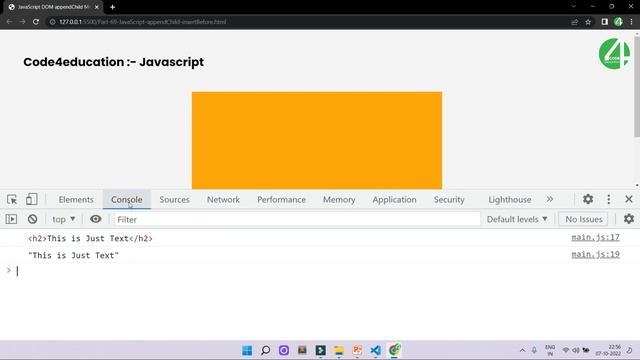
Task: Click the orange box on the page
Action: point(317,140)
